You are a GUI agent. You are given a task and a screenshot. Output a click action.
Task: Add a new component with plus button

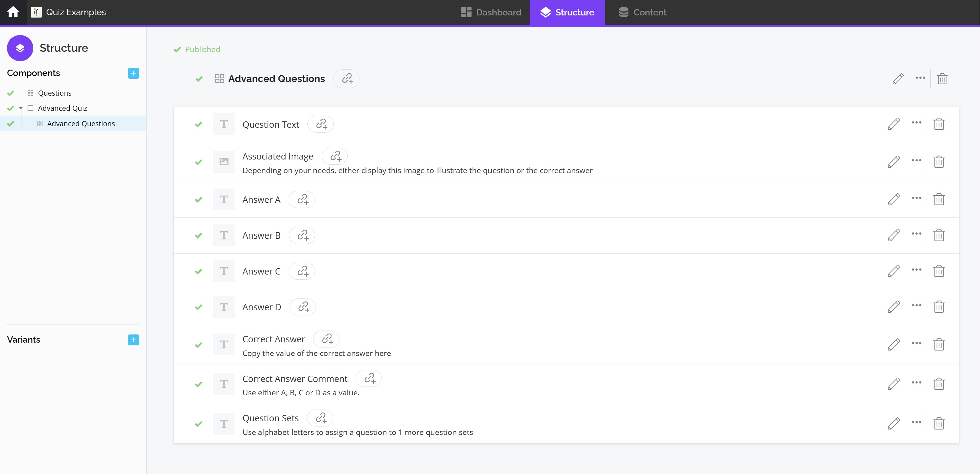tap(133, 73)
